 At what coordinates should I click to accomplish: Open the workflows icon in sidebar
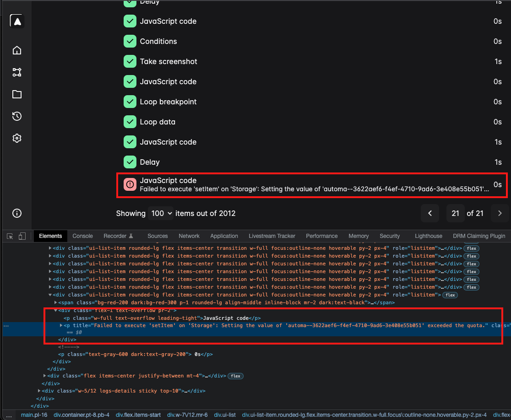coord(17,72)
